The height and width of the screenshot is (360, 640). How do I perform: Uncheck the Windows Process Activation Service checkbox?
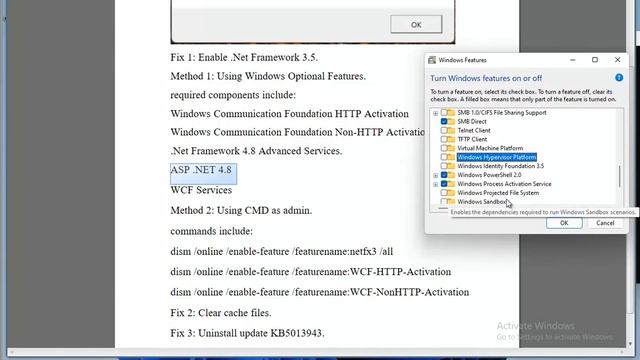click(x=444, y=184)
